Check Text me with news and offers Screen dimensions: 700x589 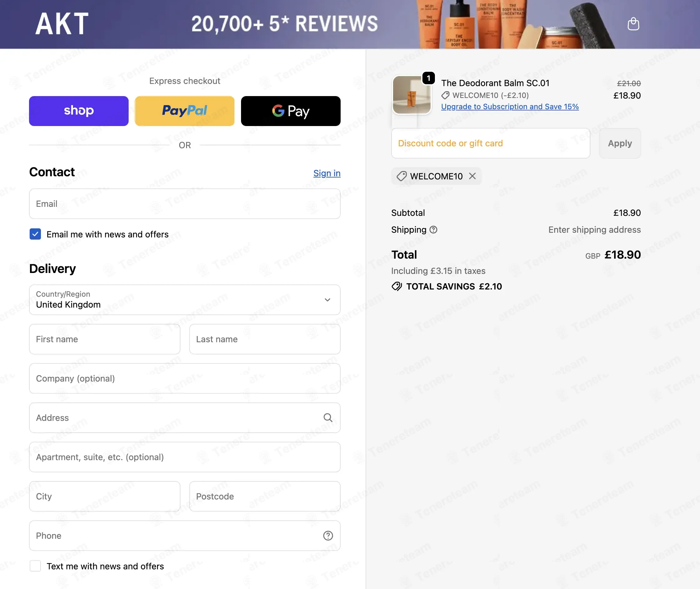(x=35, y=566)
